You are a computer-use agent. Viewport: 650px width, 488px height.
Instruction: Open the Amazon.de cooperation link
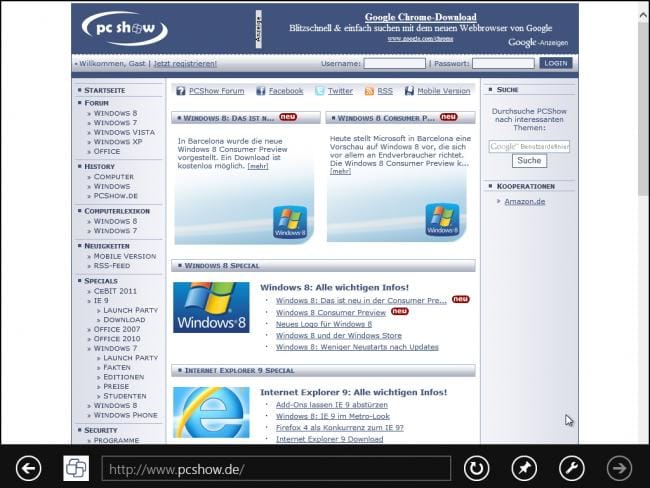pos(524,202)
